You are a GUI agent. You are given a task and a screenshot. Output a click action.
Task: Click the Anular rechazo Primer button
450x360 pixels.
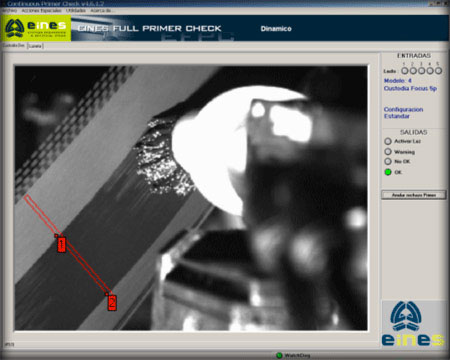tap(414, 195)
